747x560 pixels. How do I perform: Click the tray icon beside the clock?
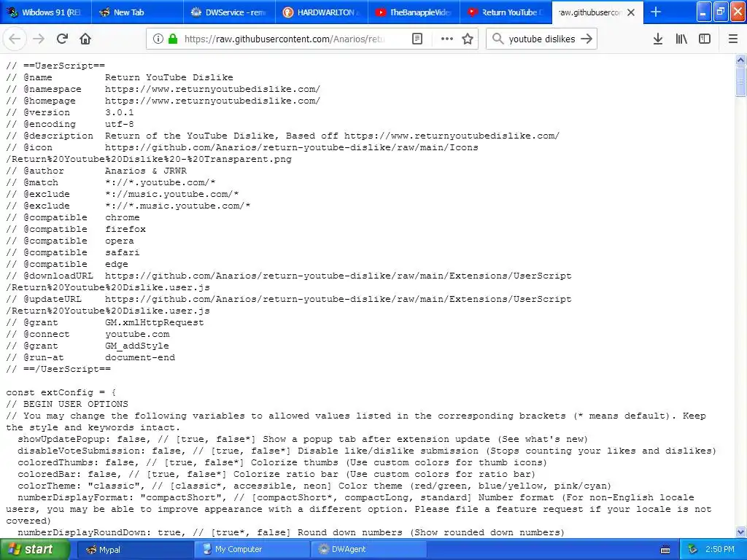click(x=692, y=549)
